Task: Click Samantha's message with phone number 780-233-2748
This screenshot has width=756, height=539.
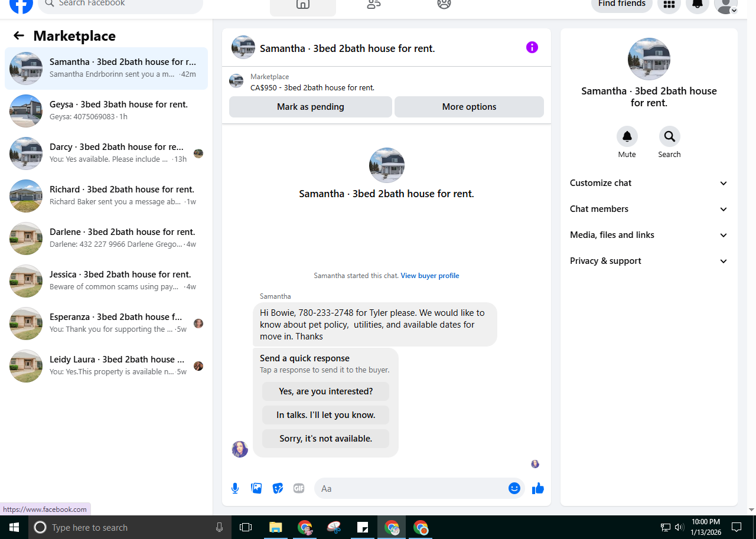Action: point(375,324)
